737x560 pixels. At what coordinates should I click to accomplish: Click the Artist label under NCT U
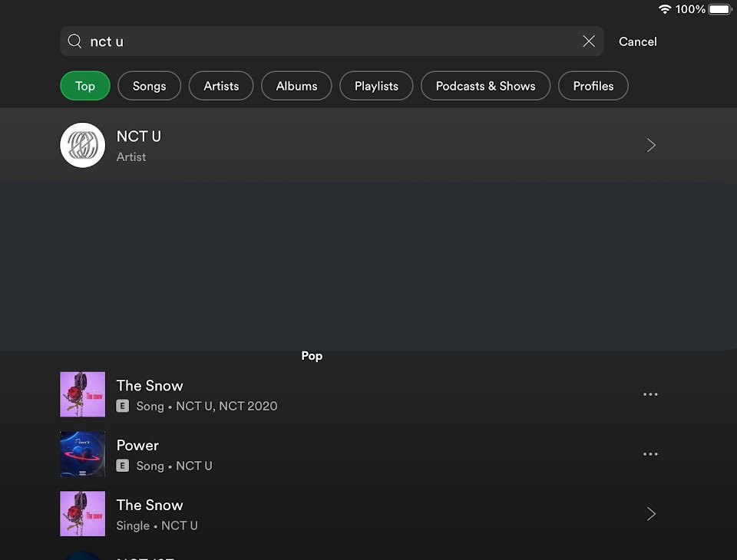[131, 157]
